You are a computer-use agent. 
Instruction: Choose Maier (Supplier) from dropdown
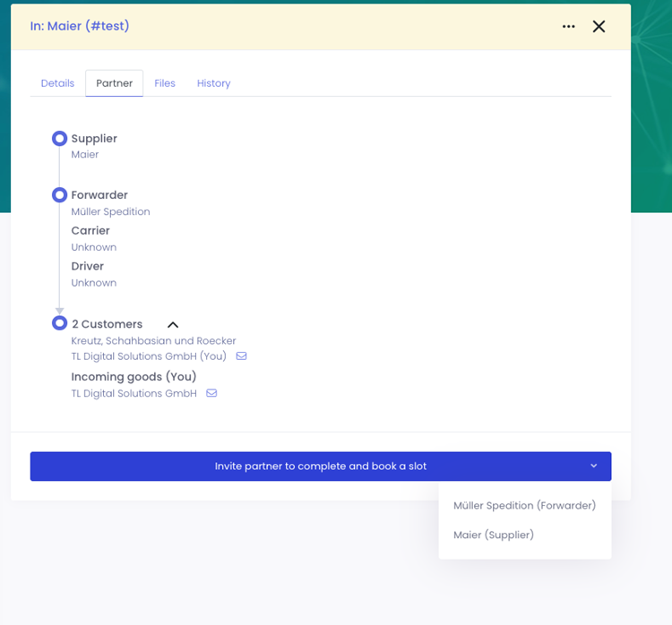click(x=494, y=535)
